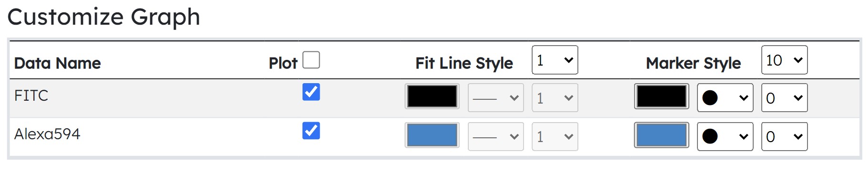Screen dimensions: 868x172
Task: Open Alexa594 marker shape dropdown
Action: (725, 136)
